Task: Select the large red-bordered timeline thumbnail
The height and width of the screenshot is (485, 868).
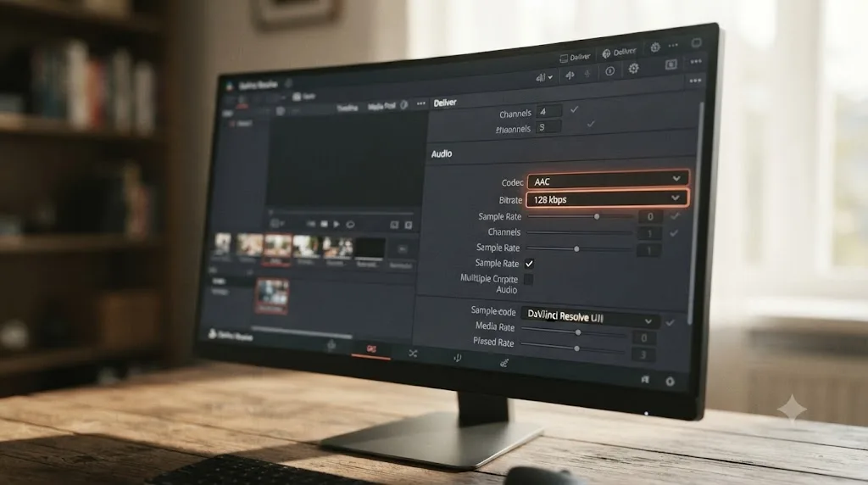Action: [x=272, y=296]
